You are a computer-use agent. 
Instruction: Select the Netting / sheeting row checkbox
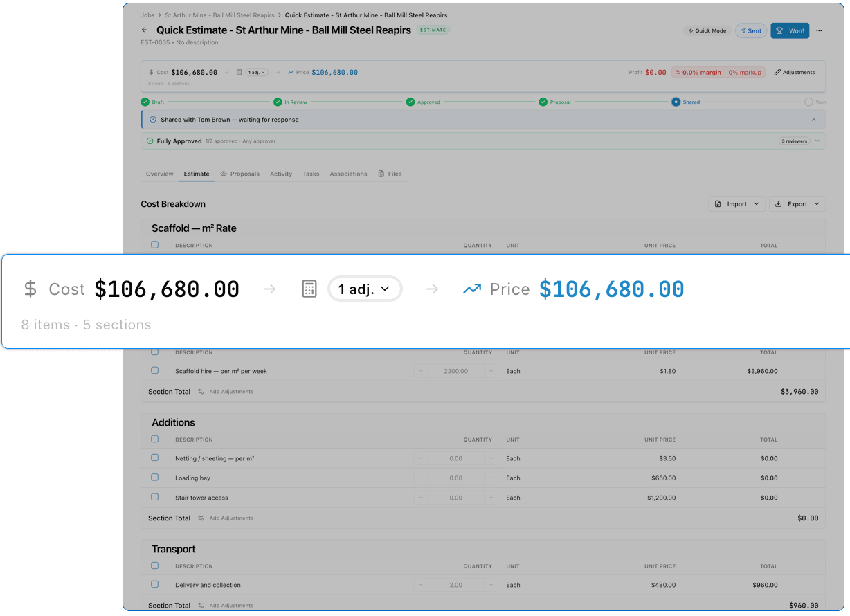point(154,458)
